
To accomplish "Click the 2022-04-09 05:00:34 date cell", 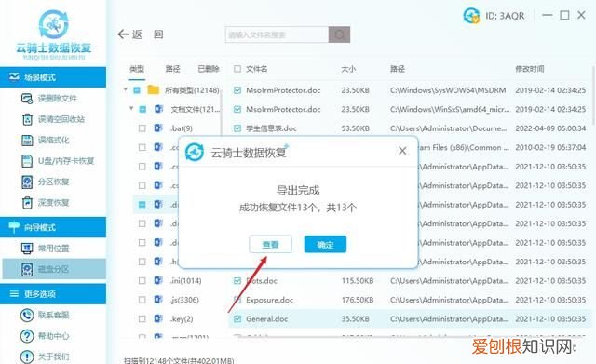I will click(550, 128).
